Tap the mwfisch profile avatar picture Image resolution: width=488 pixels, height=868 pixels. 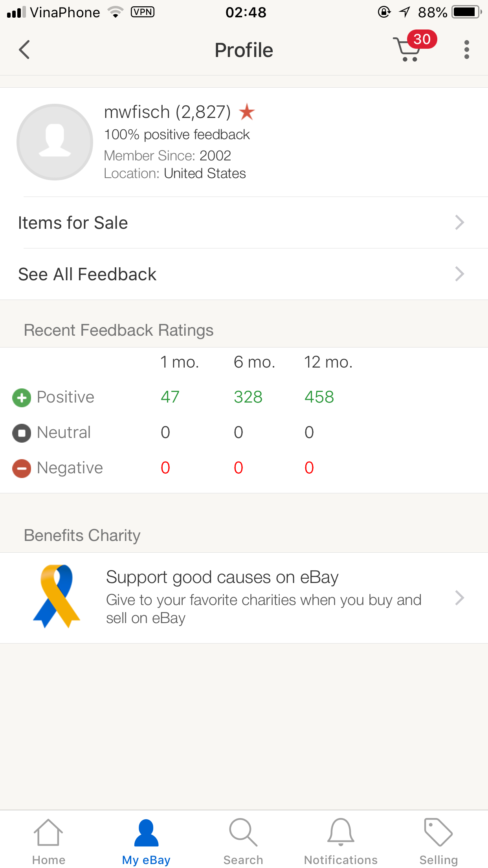click(x=55, y=142)
